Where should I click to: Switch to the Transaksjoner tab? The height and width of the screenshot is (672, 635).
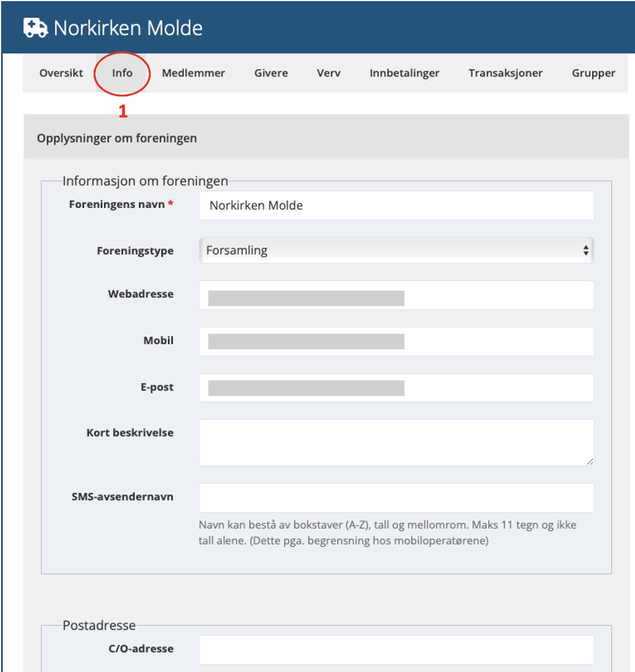coord(505,73)
